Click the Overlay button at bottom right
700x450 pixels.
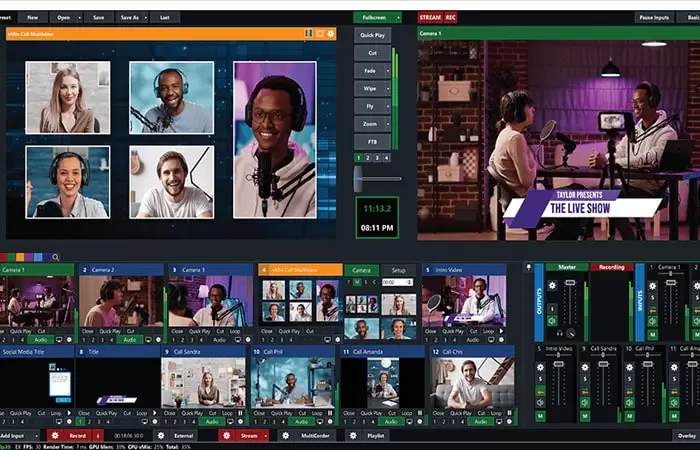(x=686, y=436)
